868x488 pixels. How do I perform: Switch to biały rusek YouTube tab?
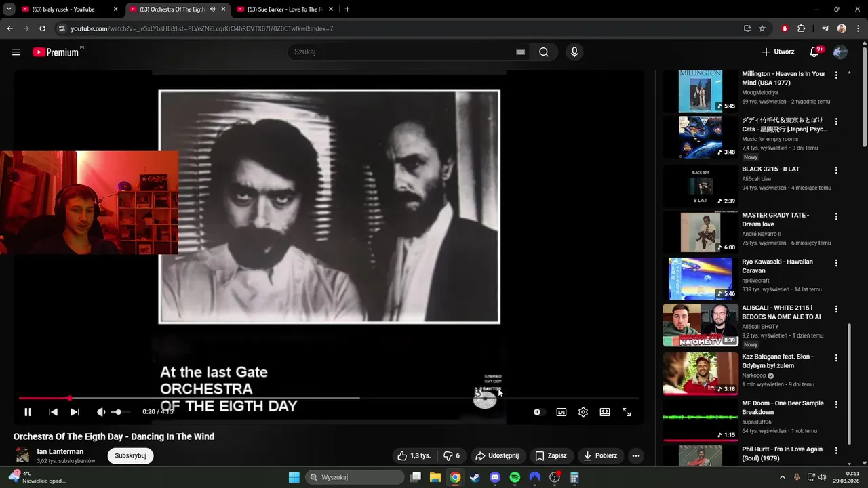click(70, 9)
